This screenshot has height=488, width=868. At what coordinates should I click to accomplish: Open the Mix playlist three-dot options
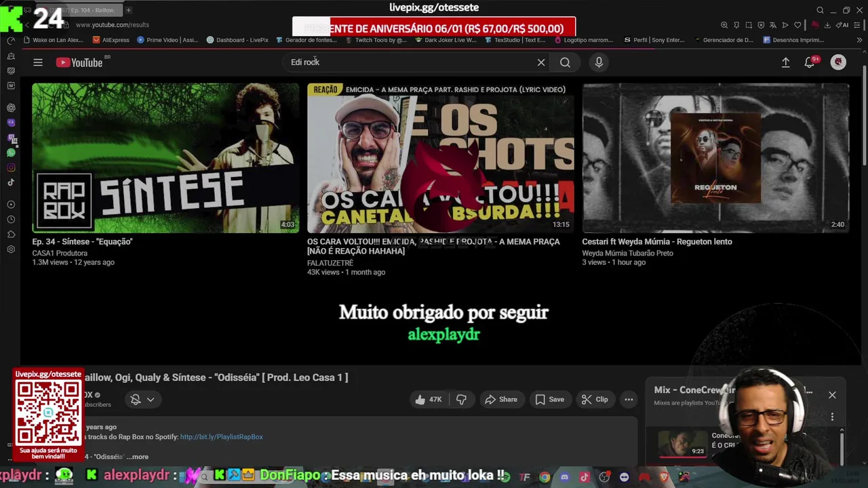(832, 416)
